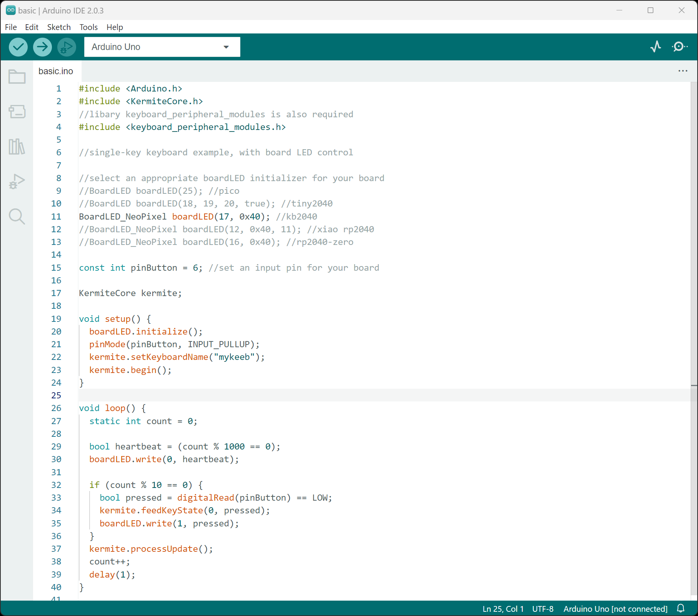This screenshot has height=616, width=698.
Task: Open the Library Manager sidebar
Action: (x=17, y=147)
